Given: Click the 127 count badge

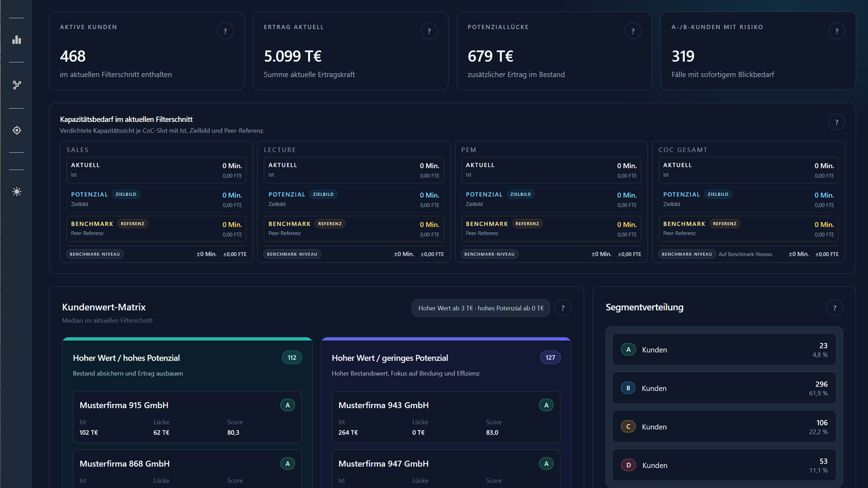Looking at the screenshot, I should [550, 357].
